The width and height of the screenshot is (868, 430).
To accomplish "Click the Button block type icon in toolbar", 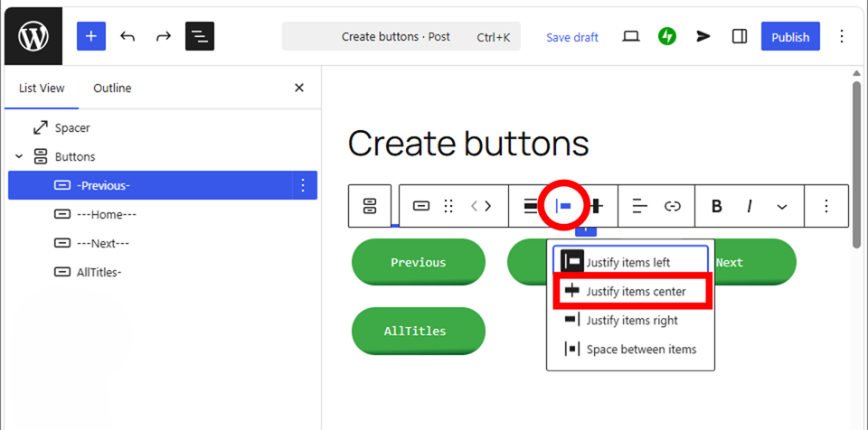I will click(421, 206).
